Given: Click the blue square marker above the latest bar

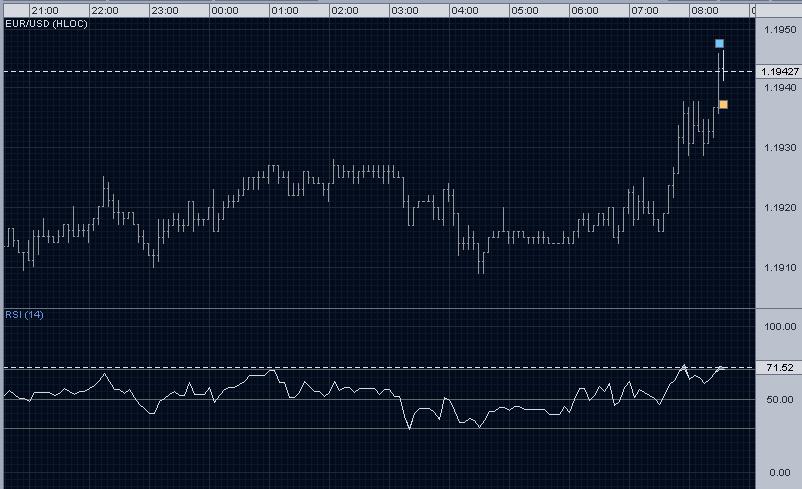Looking at the screenshot, I should tap(719, 43).
